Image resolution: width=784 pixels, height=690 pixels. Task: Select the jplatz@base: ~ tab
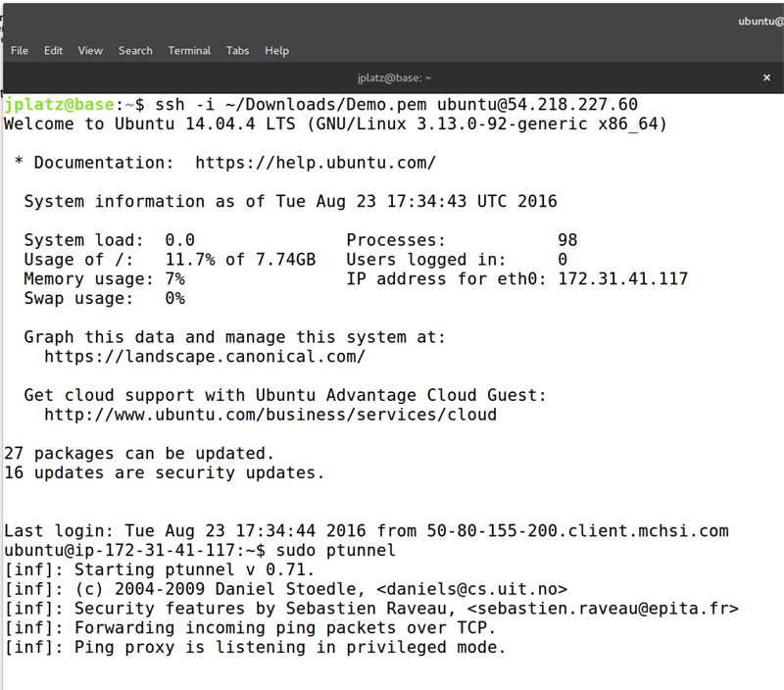tap(396, 77)
